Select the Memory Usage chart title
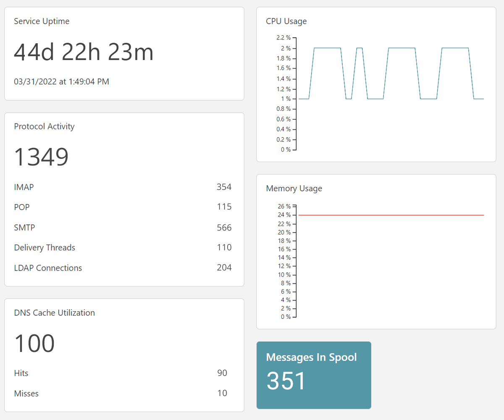 point(294,189)
